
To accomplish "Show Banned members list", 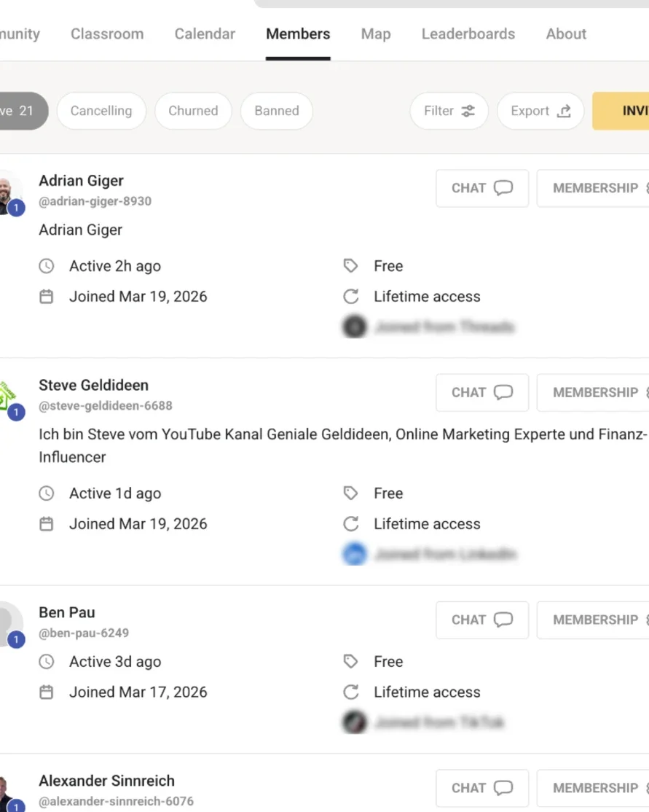I will [277, 111].
